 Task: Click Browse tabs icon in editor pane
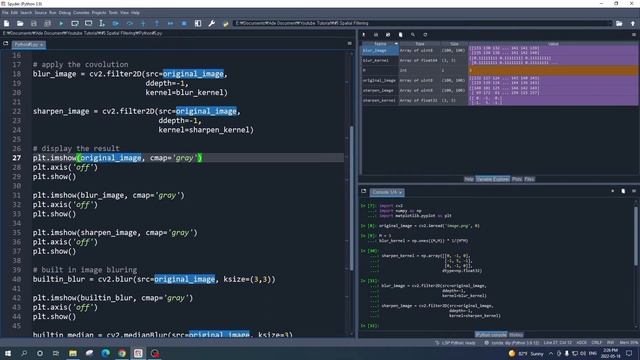(x=5, y=43)
